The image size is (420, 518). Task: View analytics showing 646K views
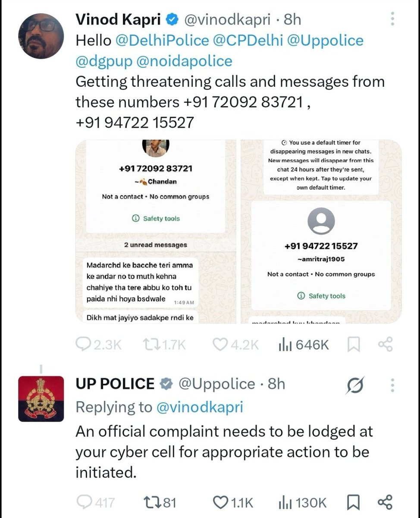point(304,344)
